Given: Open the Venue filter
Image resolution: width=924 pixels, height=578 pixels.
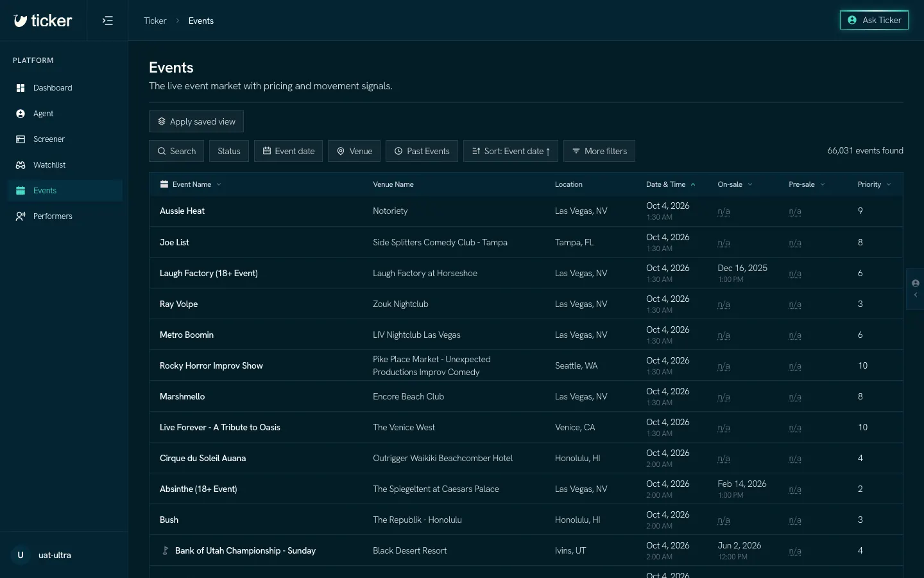Looking at the screenshot, I should pos(354,151).
